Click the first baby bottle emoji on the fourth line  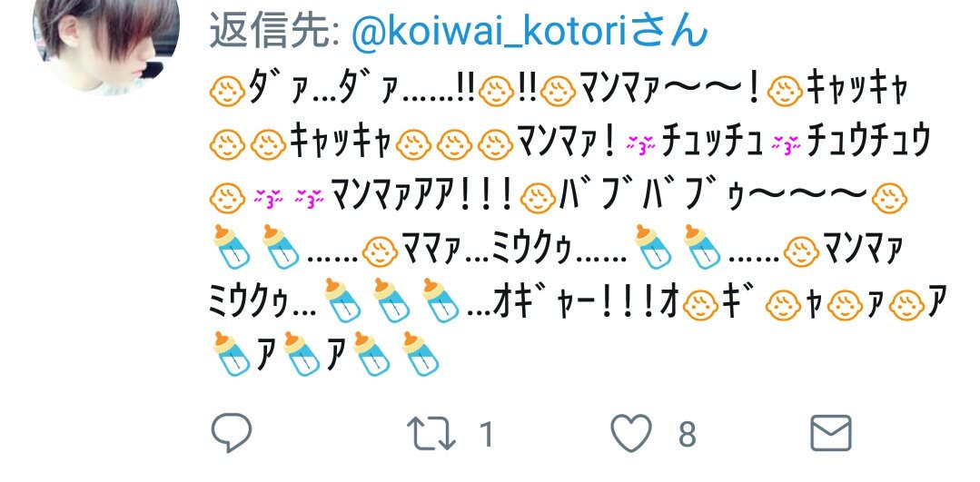(232, 247)
